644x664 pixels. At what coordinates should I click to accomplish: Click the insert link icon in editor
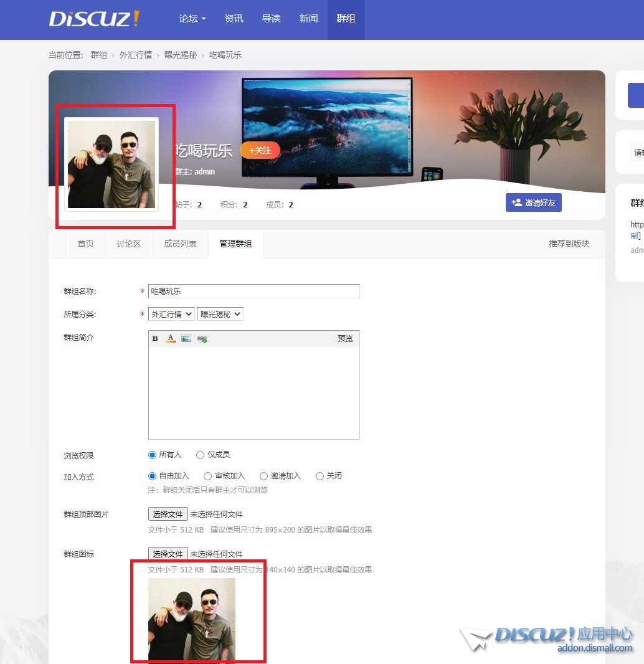click(202, 339)
